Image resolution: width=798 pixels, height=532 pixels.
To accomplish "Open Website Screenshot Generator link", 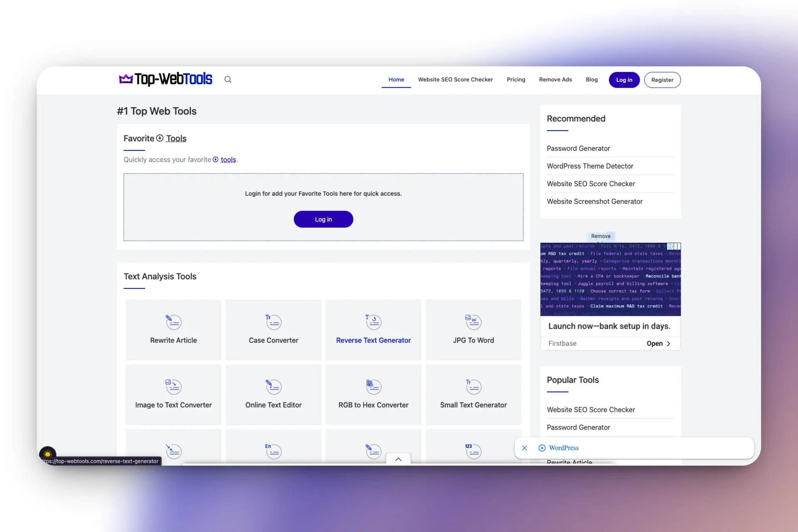I will click(x=594, y=201).
